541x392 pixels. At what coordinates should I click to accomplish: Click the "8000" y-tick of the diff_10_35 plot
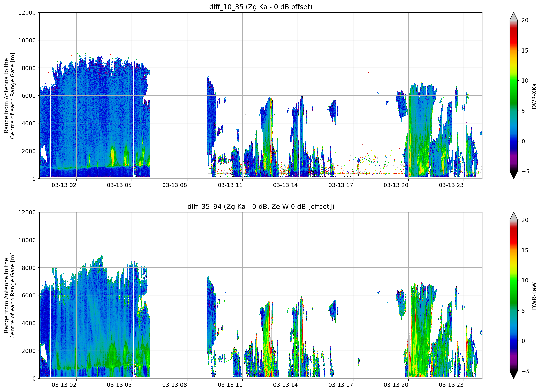pos(29,68)
